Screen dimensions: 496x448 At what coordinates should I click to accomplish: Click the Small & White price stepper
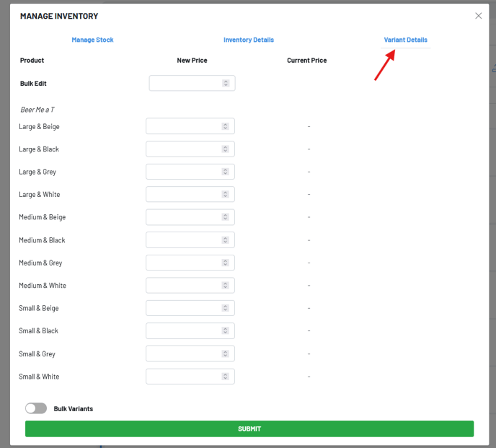tap(225, 377)
